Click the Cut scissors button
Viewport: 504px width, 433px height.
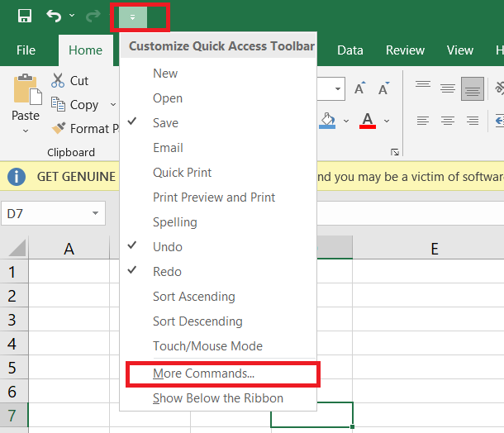69,80
